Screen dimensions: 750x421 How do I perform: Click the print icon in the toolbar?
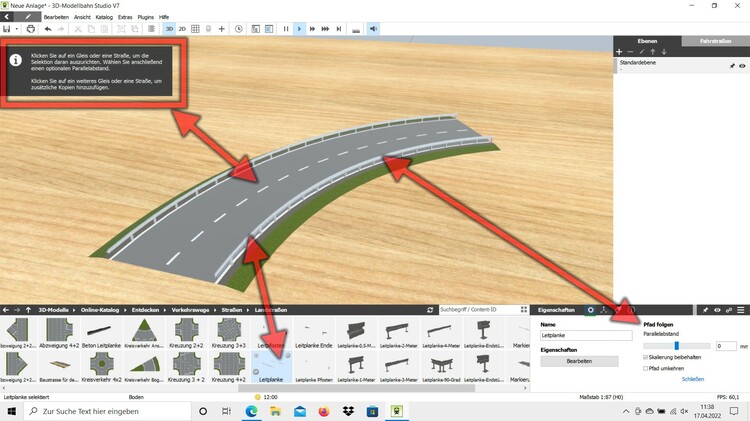(31, 29)
